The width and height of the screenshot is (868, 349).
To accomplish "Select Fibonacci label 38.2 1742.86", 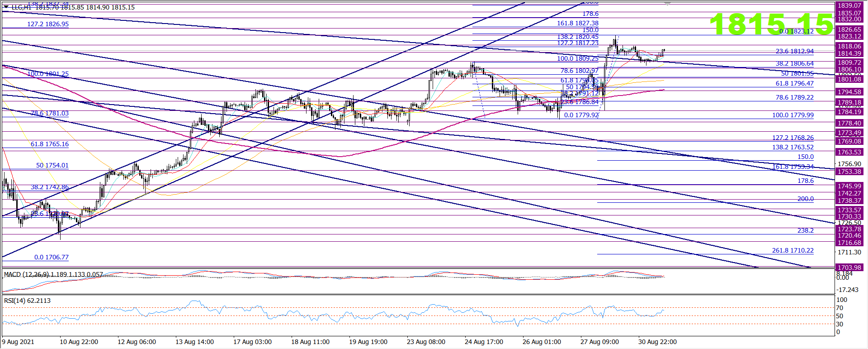I will click(x=50, y=187).
